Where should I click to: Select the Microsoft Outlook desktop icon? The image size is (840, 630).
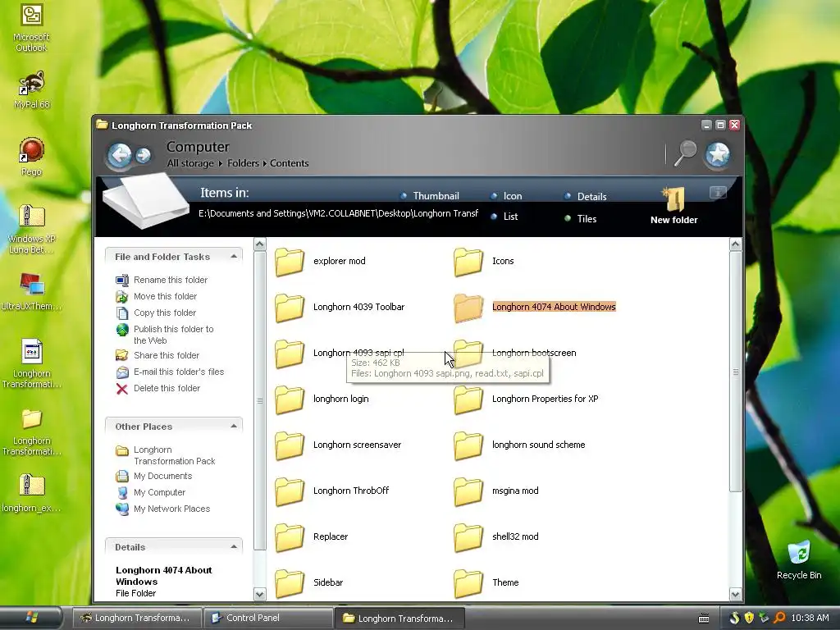32,28
